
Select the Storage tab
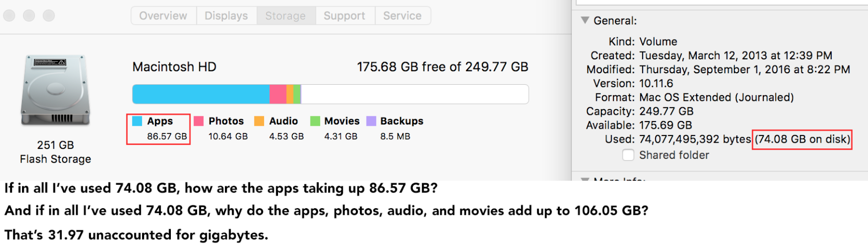pyautogui.click(x=286, y=16)
